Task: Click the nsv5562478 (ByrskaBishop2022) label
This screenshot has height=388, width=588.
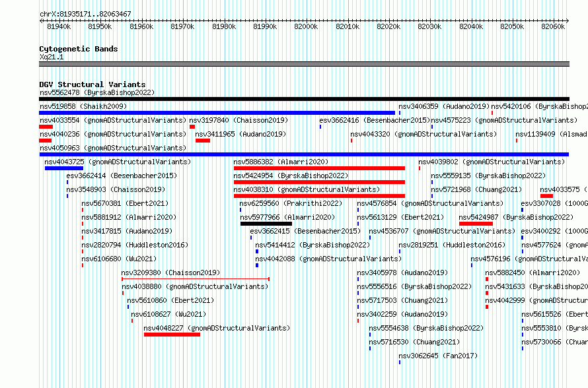Action: point(97,92)
